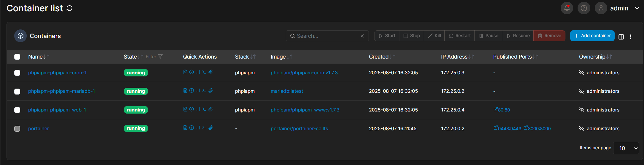Open logs for the portainer container
This screenshot has width=644, height=165.
click(185, 128)
